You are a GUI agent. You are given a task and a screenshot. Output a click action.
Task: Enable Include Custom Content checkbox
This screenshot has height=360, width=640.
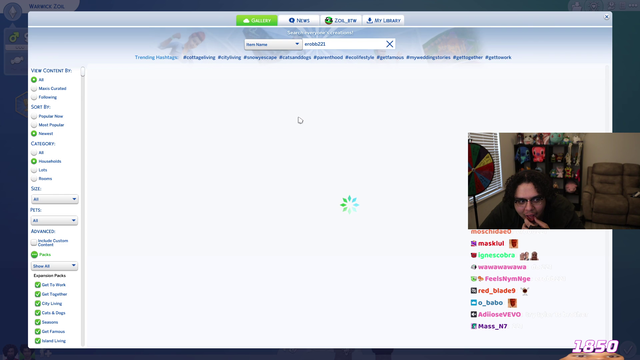(34, 242)
